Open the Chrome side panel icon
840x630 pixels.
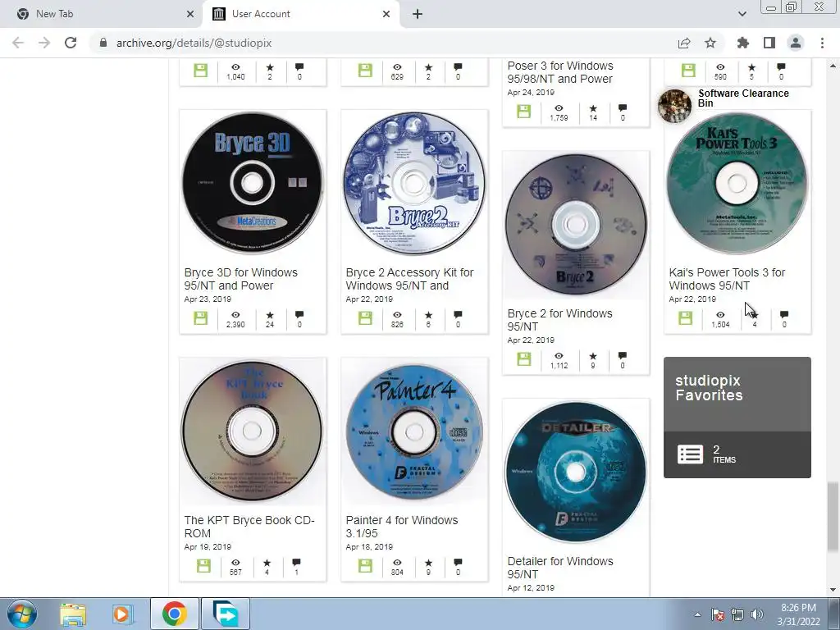pos(769,43)
